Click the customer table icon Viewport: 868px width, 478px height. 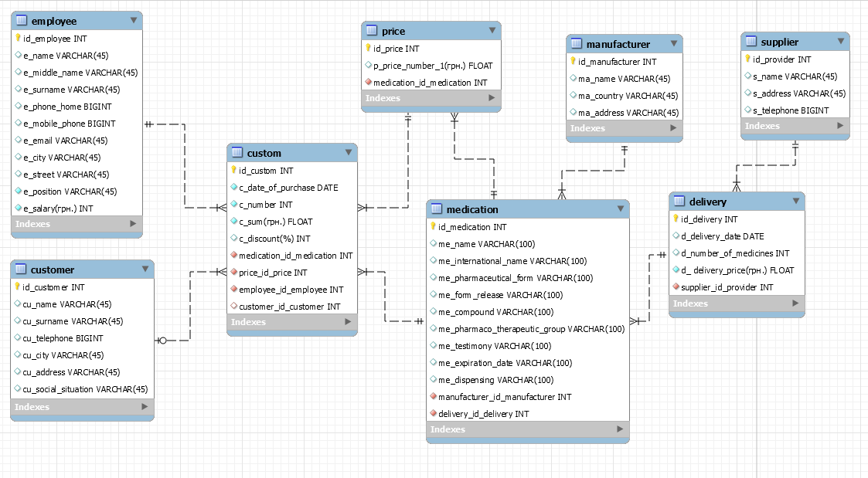[21, 269]
